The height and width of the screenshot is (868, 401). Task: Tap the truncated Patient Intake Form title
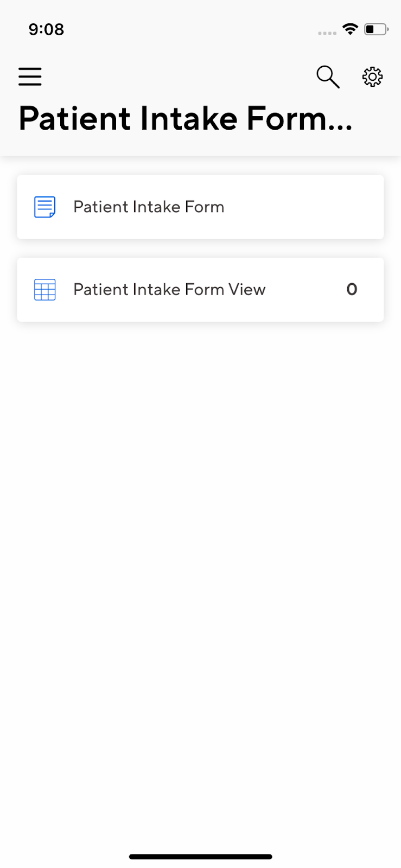click(186, 118)
